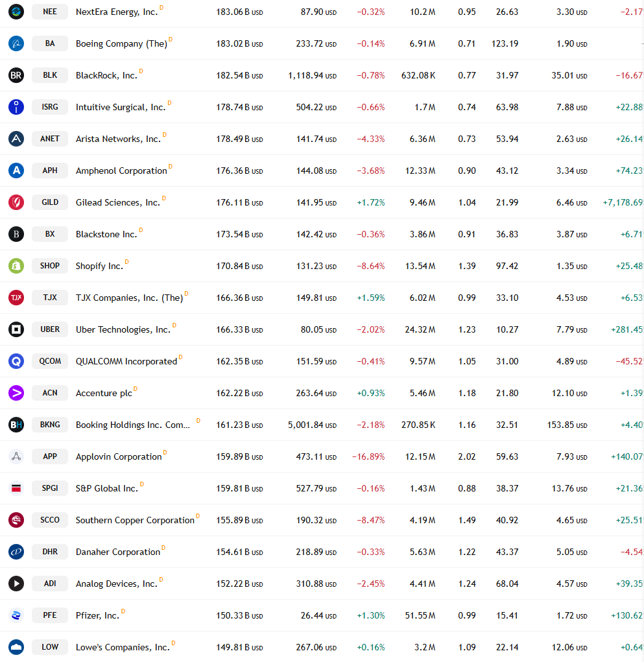
Task: Click the Accenture purple logo icon
Action: pos(16,393)
